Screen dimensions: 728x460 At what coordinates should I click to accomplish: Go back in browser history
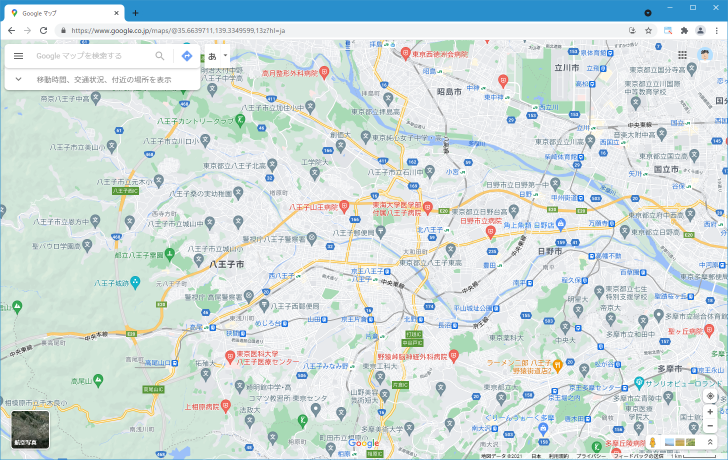pos(11,31)
